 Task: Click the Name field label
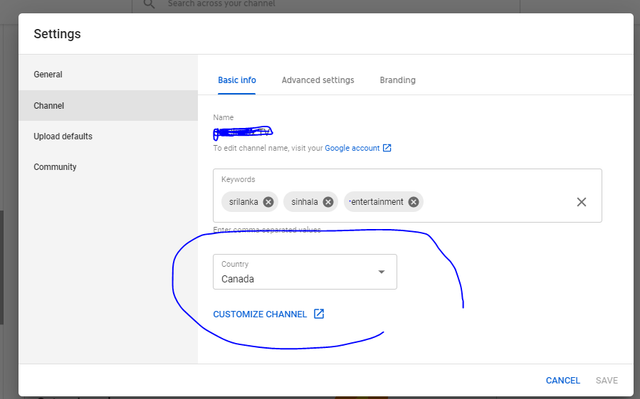pyautogui.click(x=223, y=117)
